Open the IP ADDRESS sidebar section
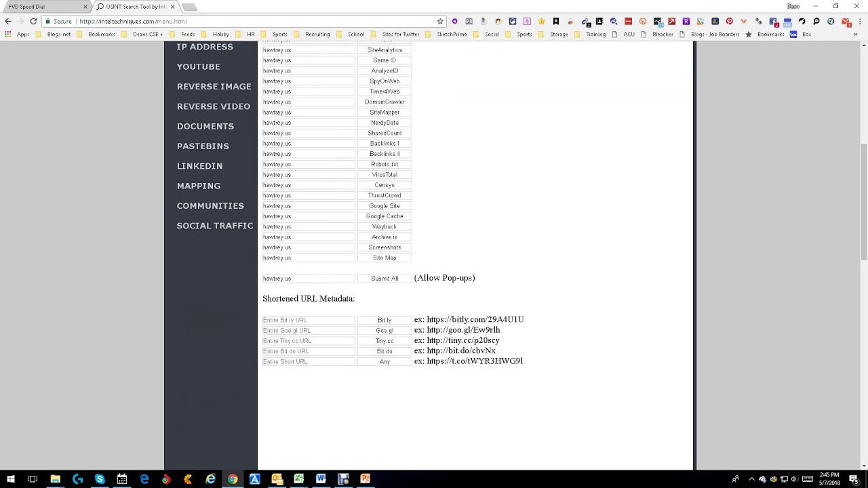The image size is (868, 488). click(205, 47)
